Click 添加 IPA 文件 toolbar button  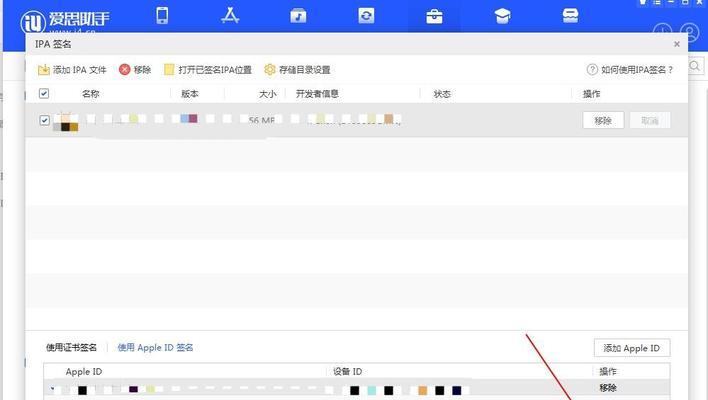click(x=72, y=70)
